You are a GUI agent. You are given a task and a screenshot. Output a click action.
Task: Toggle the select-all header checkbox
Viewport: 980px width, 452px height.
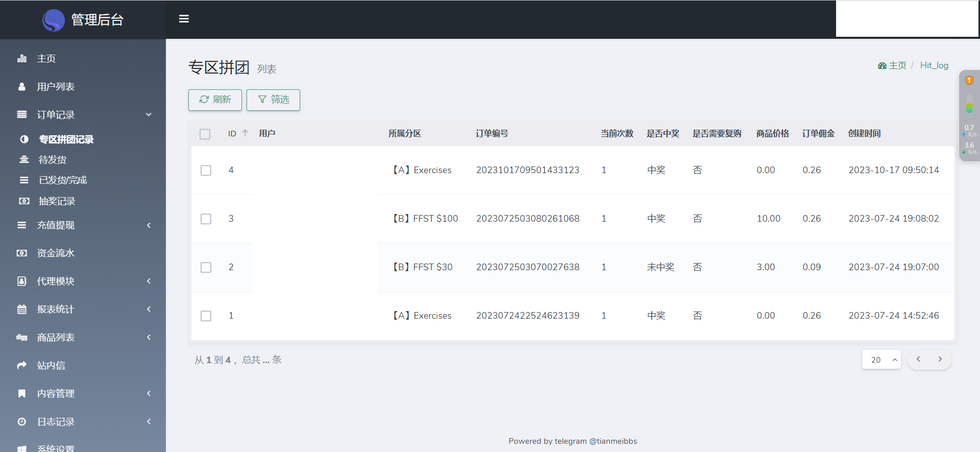coord(205,134)
